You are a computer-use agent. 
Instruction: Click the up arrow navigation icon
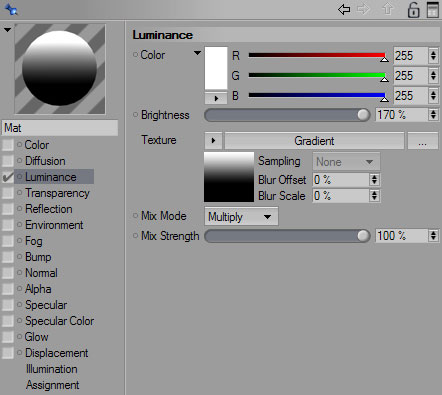[387, 9]
